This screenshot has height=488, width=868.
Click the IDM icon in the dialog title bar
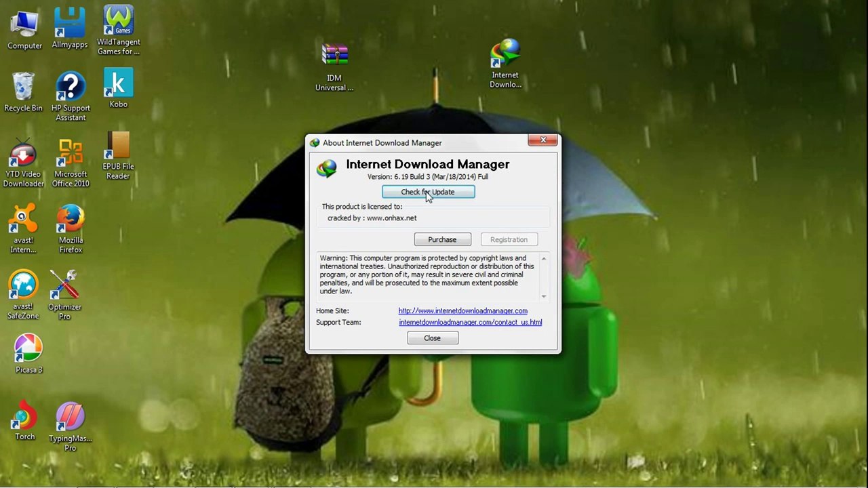point(315,143)
